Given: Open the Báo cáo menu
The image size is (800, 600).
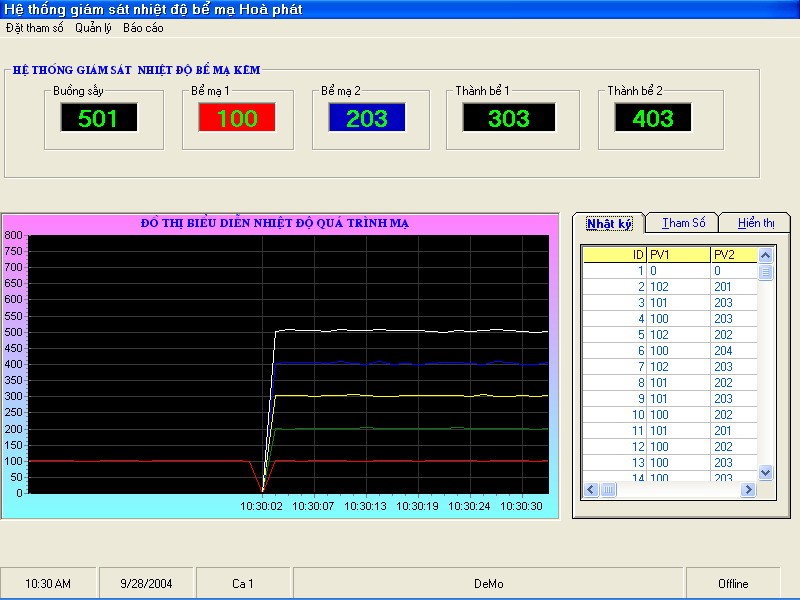Looking at the screenshot, I should [143, 28].
